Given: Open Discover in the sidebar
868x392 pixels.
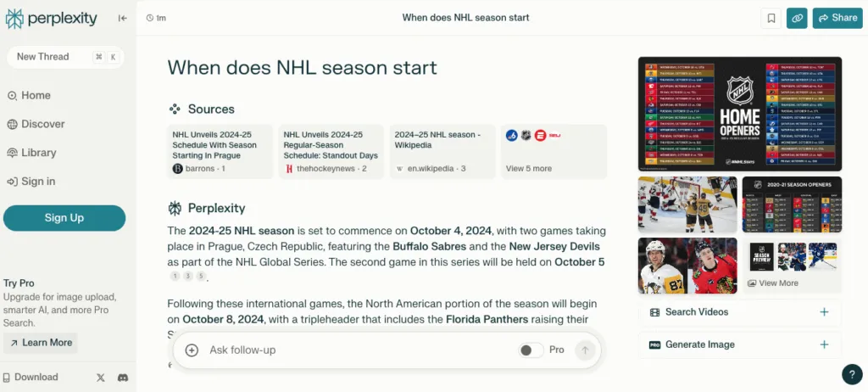Looking at the screenshot, I should [36, 124].
